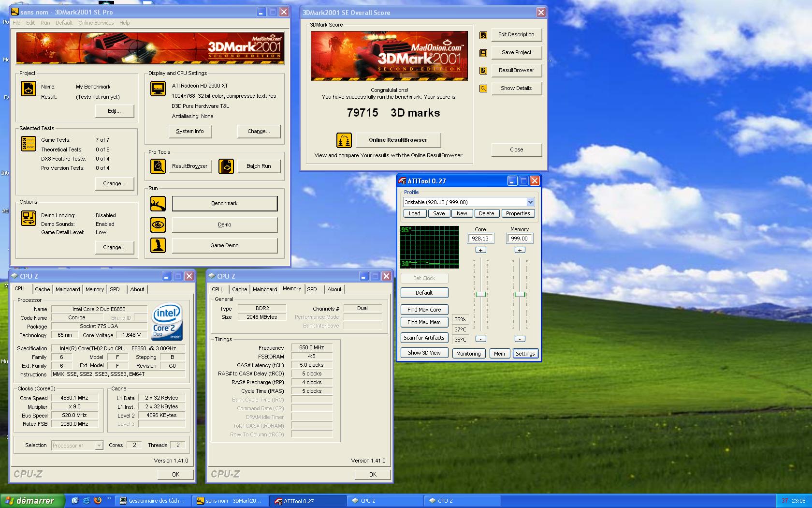Click the Online ResultBrowser icon in score window
Image resolution: width=812 pixels, height=508 pixels.
(344, 140)
